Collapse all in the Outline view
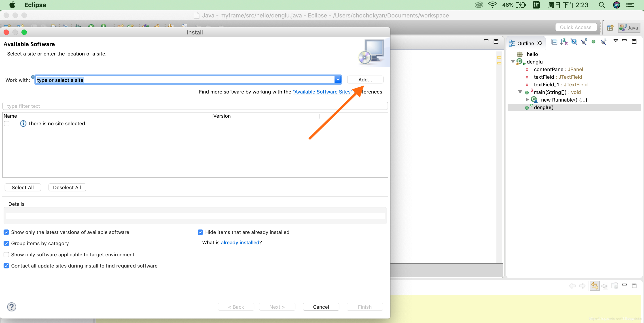 [x=554, y=42]
